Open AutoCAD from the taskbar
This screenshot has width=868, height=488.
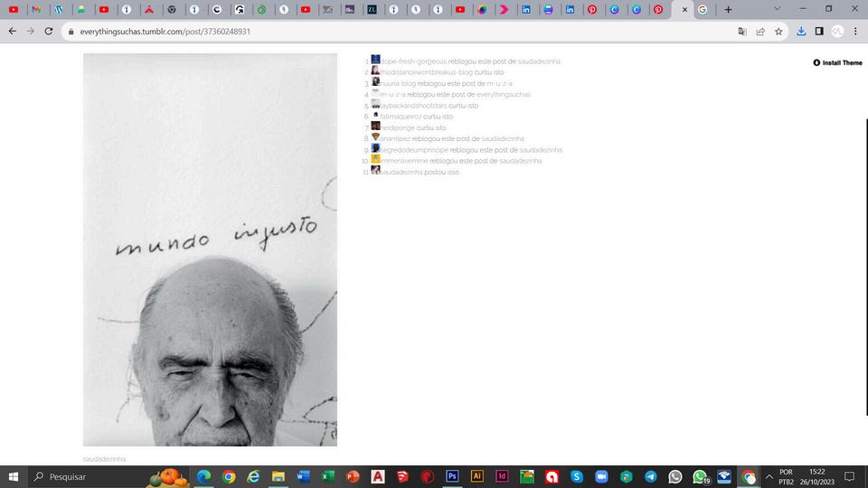pyautogui.click(x=378, y=476)
